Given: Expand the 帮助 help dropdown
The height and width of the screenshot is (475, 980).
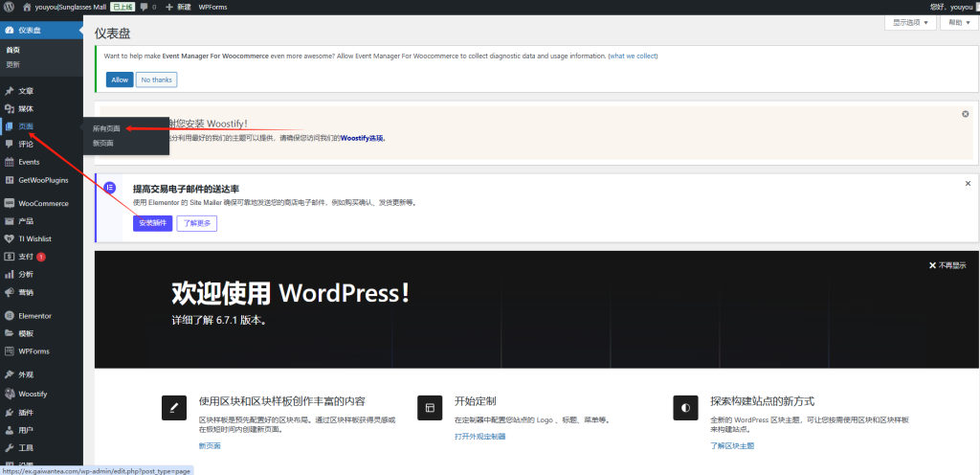Looking at the screenshot, I should point(959,22).
